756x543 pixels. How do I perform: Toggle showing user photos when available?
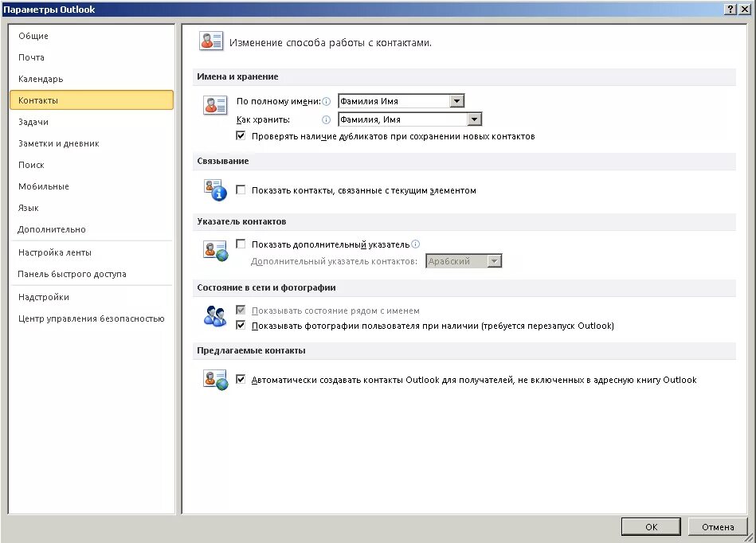(241, 325)
